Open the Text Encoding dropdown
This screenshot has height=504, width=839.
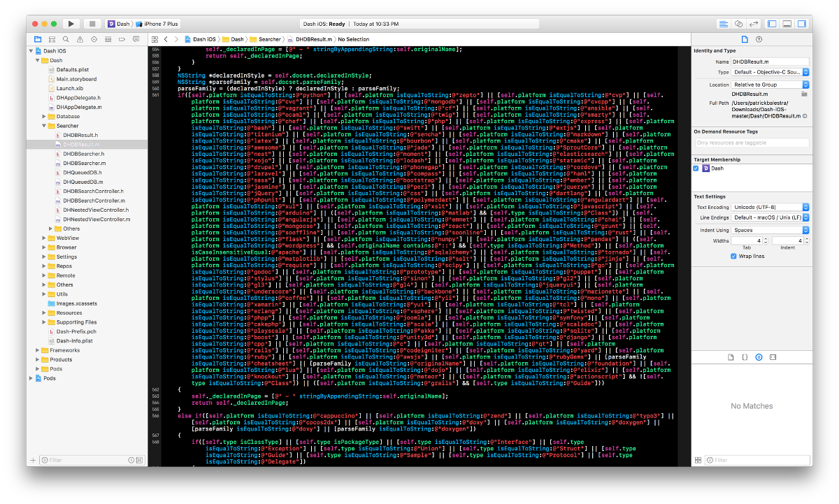(770, 208)
